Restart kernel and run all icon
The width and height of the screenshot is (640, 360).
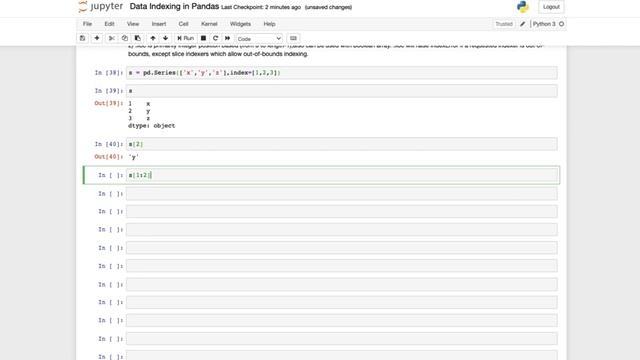(x=227, y=38)
